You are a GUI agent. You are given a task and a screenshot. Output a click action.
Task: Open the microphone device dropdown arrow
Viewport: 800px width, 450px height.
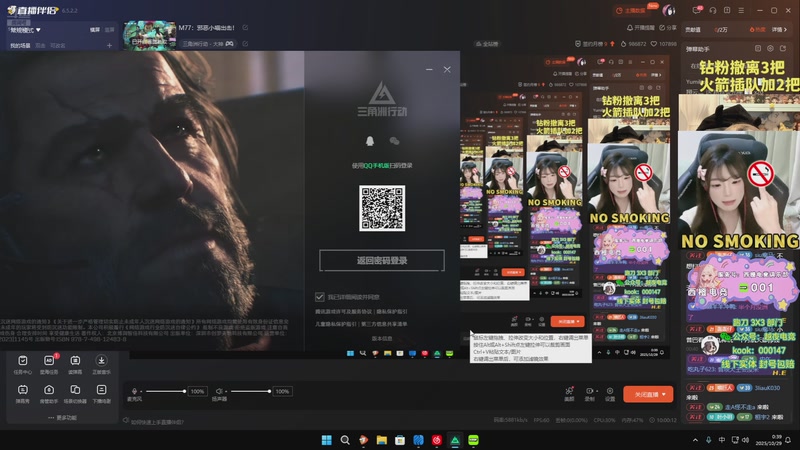click(x=141, y=391)
